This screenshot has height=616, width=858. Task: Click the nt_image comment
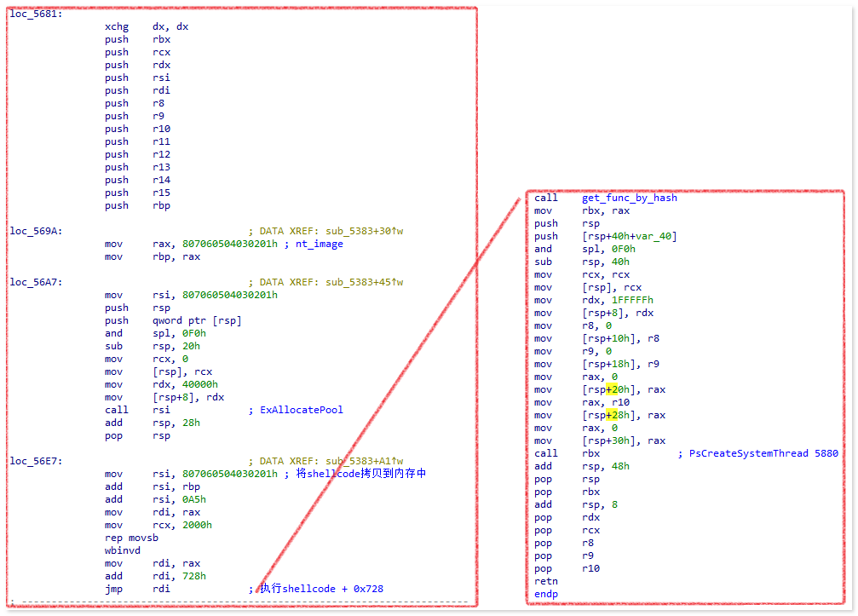click(319, 244)
